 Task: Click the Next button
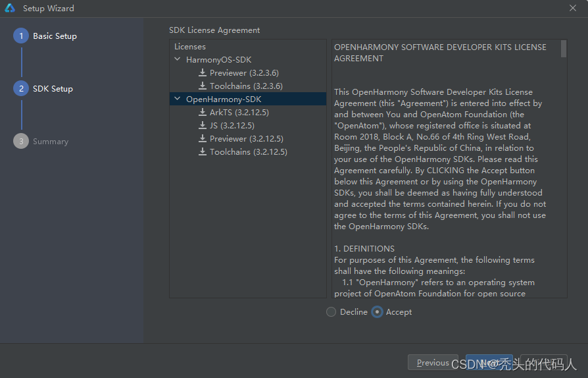coord(489,363)
